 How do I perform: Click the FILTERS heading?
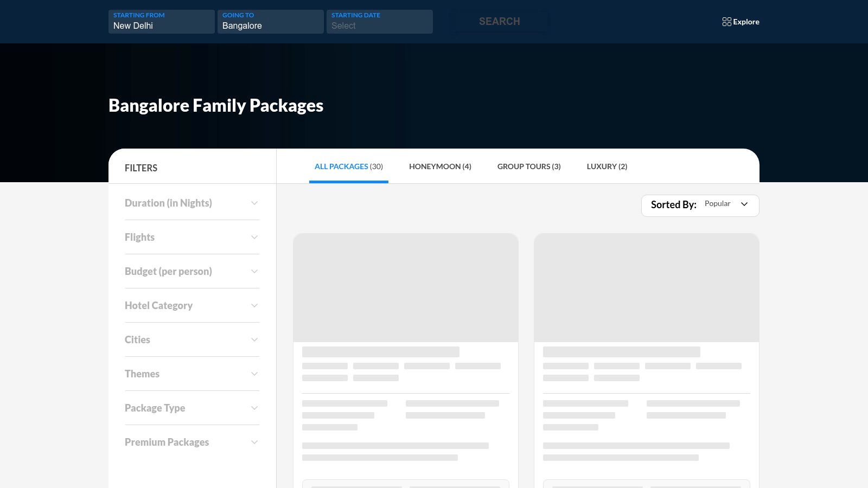click(141, 168)
